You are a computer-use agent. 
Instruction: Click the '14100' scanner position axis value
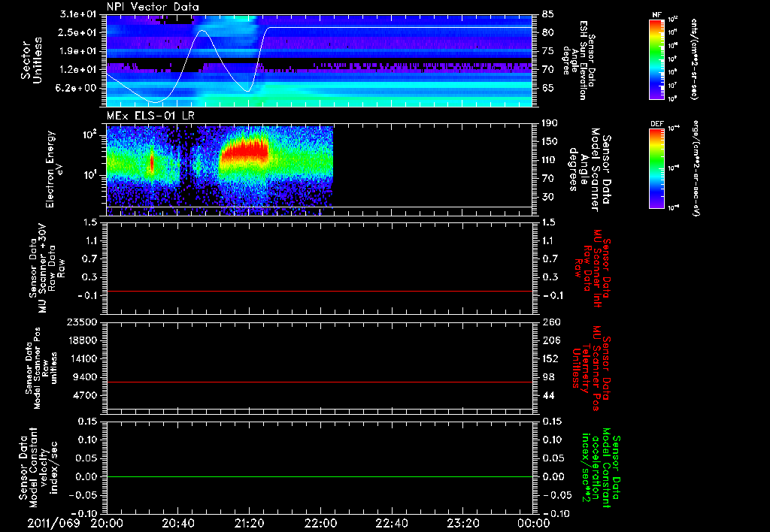point(82,358)
